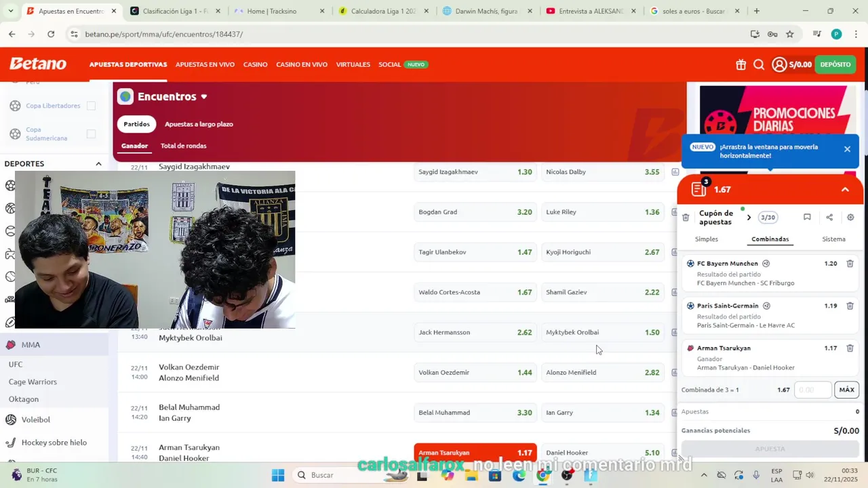Open the BUR - CFC taskbar widget

[x=34, y=475]
